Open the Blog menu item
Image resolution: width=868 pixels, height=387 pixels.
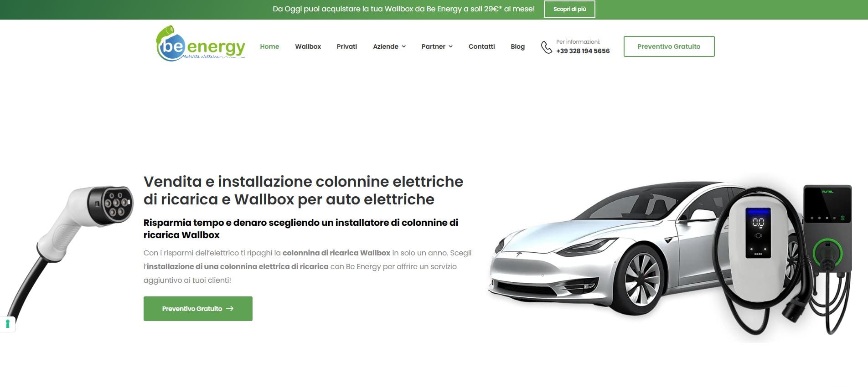(x=517, y=46)
